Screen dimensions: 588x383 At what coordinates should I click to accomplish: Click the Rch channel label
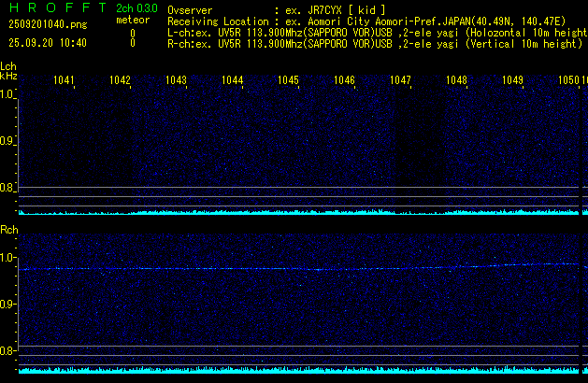(8, 229)
